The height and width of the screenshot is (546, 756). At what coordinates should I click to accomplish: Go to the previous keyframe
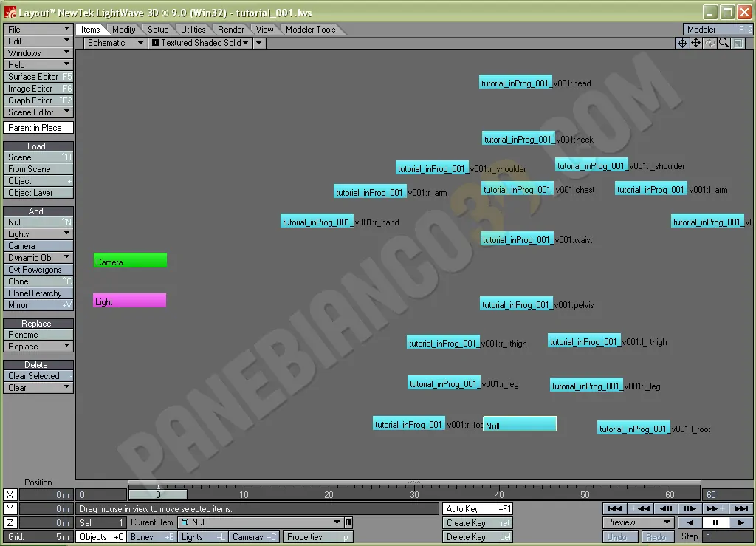pyautogui.click(x=640, y=508)
